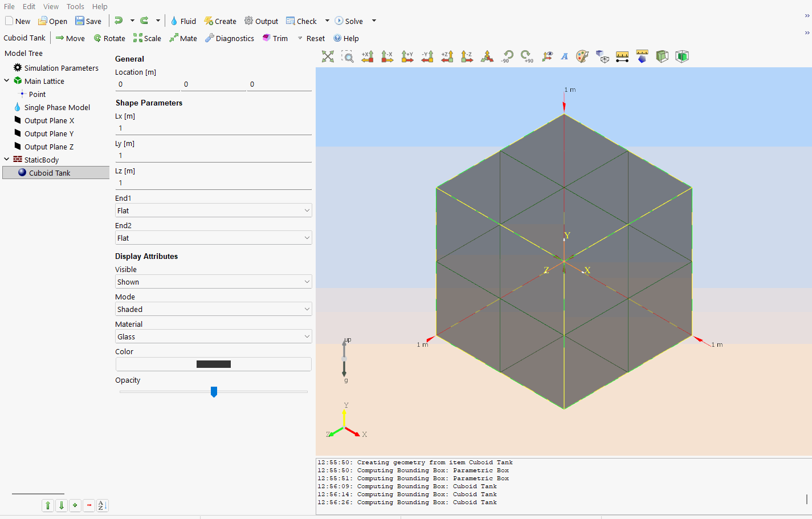Click the yellow ruler measurement icon

coord(622,56)
